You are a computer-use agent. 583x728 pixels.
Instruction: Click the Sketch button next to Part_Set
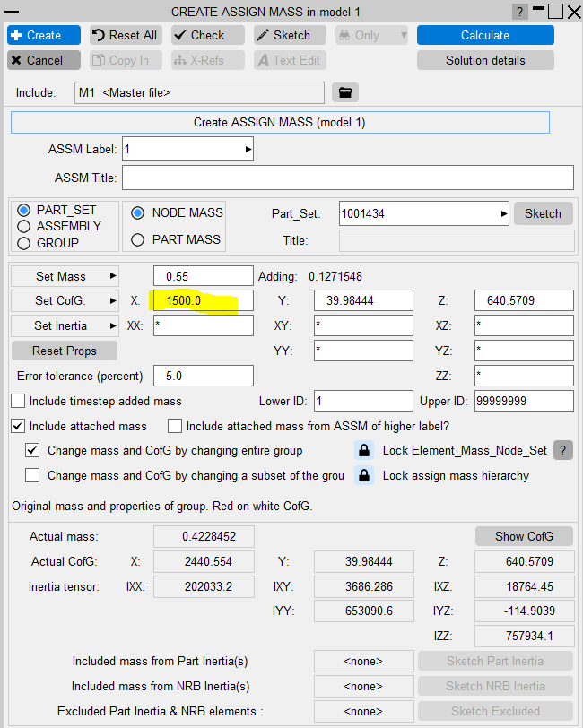click(543, 213)
